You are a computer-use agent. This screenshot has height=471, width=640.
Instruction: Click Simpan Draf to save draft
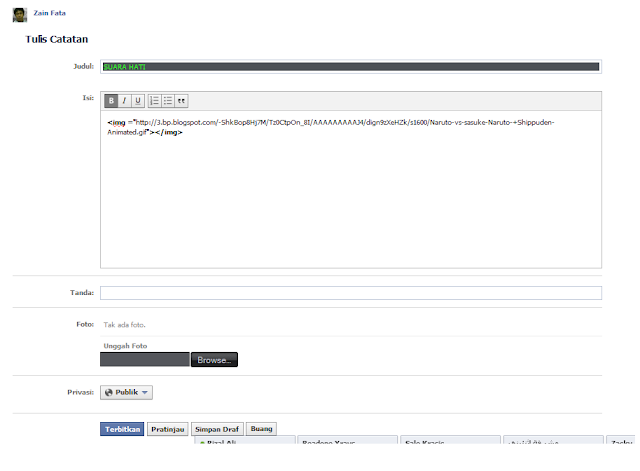pyautogui.click(x=217, y=429)
